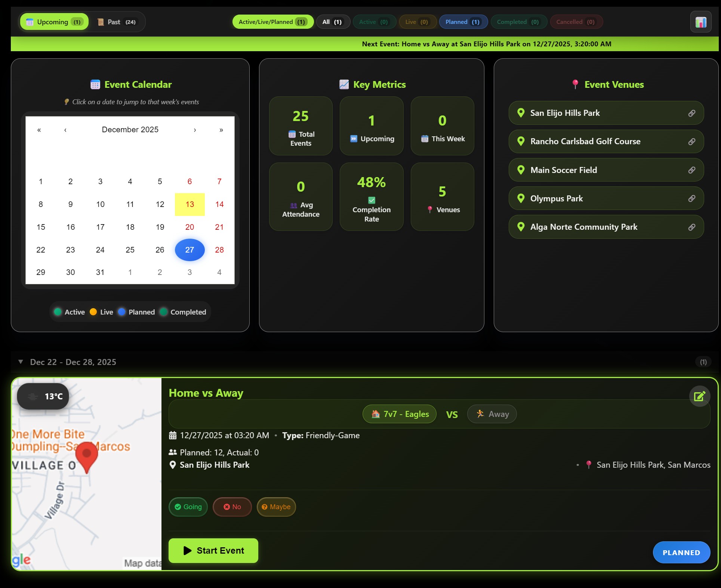The height and width of the screenshot is (588, 721).
Task: Jump back a year with the double-left arrow
Action: pos(39,130)
